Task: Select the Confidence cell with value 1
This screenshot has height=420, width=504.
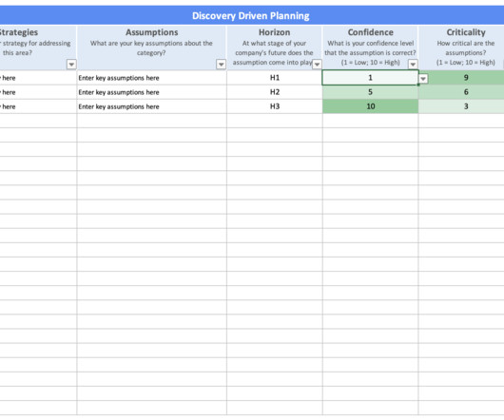Action: click(370, 78)
